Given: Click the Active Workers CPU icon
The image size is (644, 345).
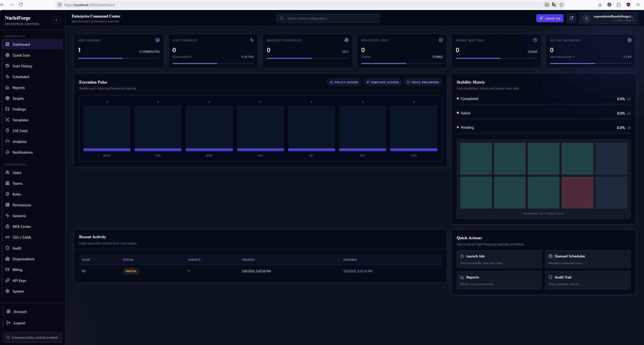Looking at the screenshot, I should click(630, 40).
